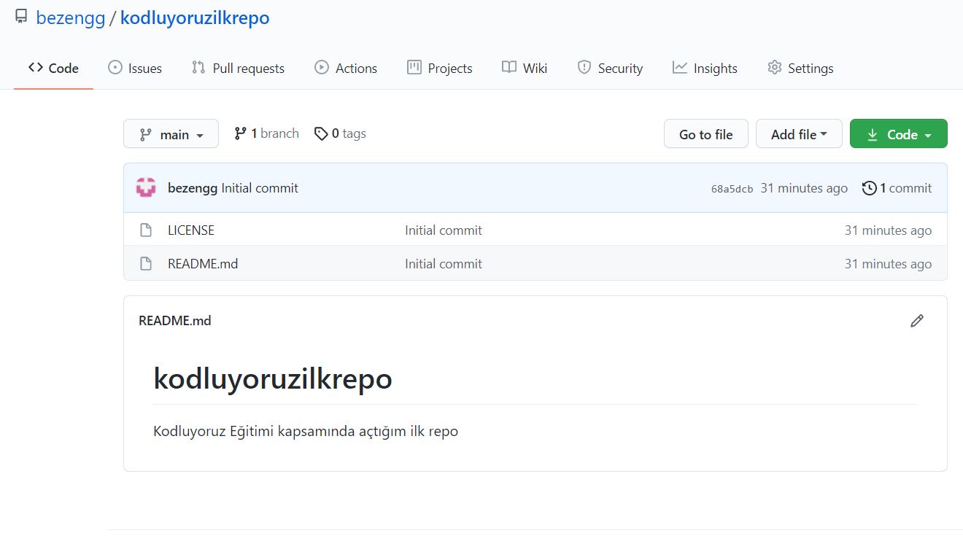Click the Go to file button
Screen dimensions: 963x560
pyautogui.click(x=706, y=134)
